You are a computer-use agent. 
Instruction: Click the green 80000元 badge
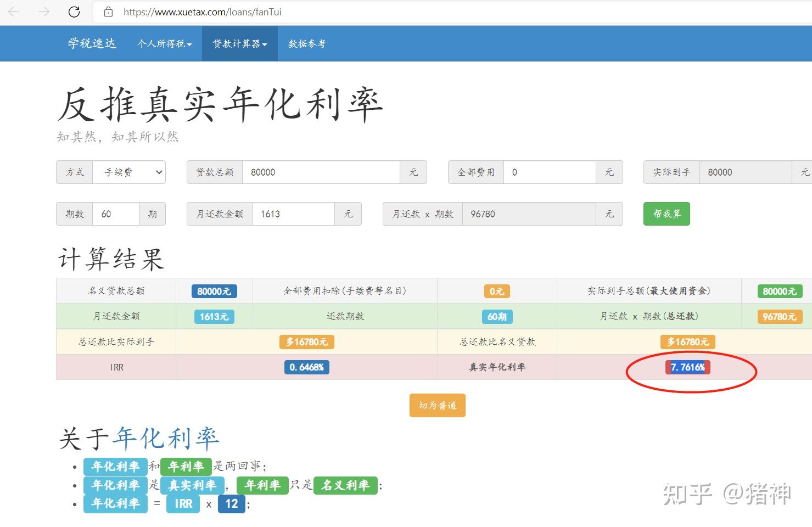click(x=780, y=291)
